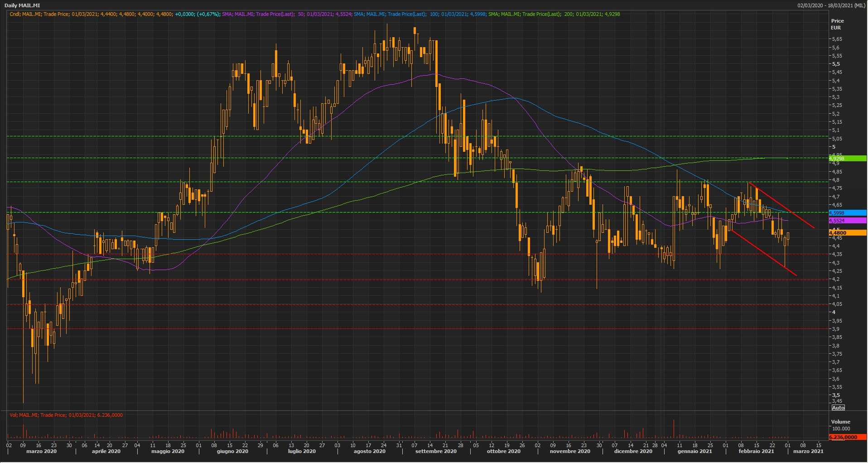
Task: Click the Auto scale button on price axis
Action: 838,408
